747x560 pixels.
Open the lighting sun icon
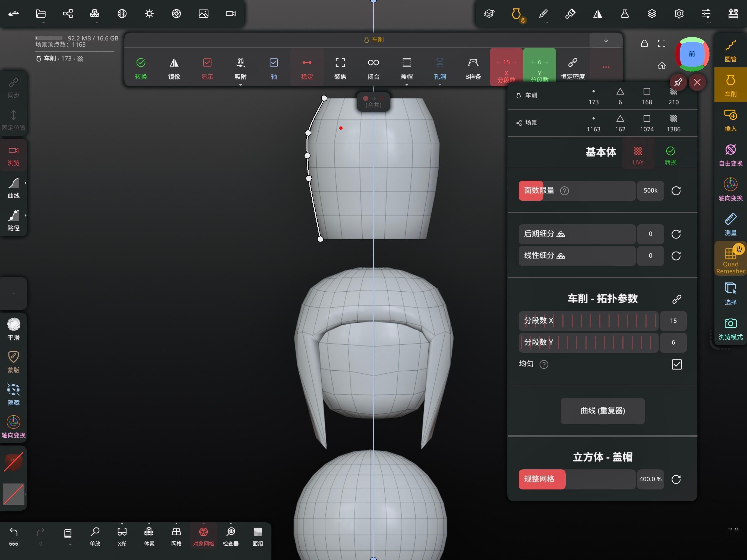(149, 14)
